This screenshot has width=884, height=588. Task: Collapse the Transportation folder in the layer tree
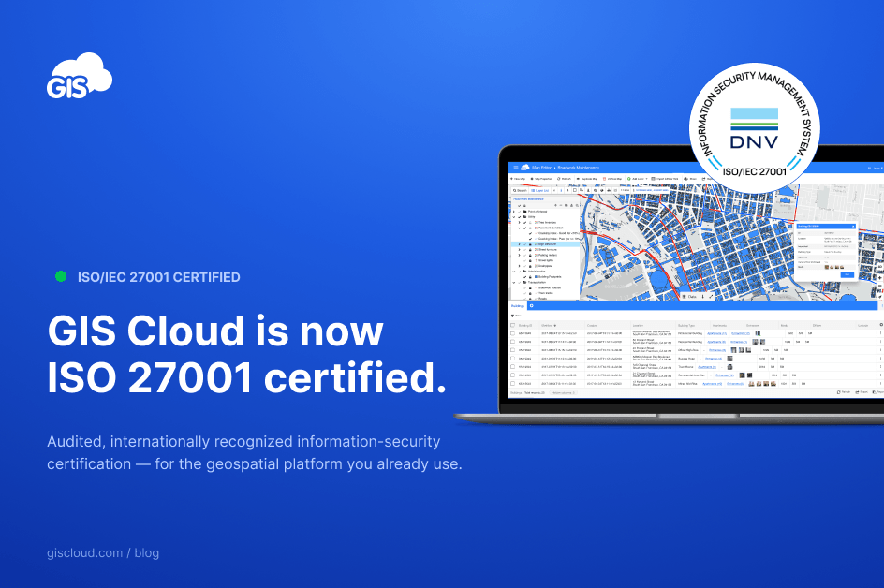click(513, 283)
